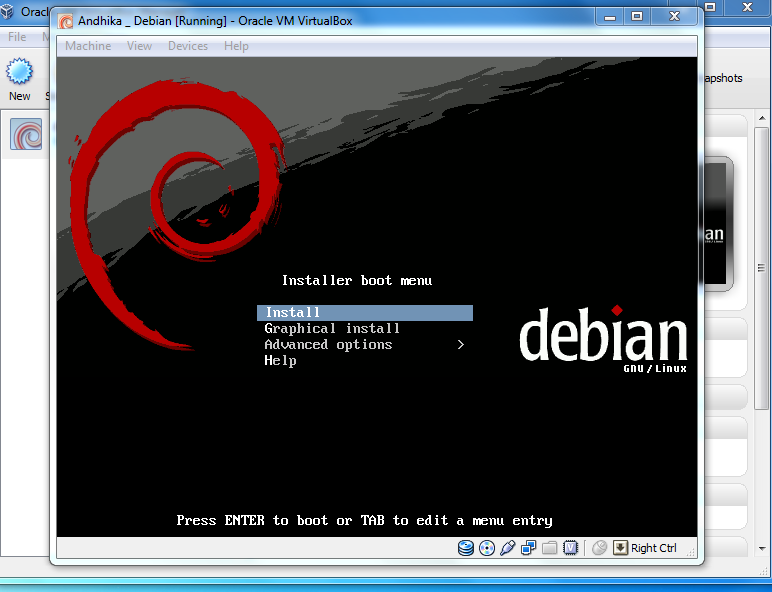The width and height of the screenshot is (772, 592).
Task: Minimize the Debian VM window
Action: [x=610, y=17]
